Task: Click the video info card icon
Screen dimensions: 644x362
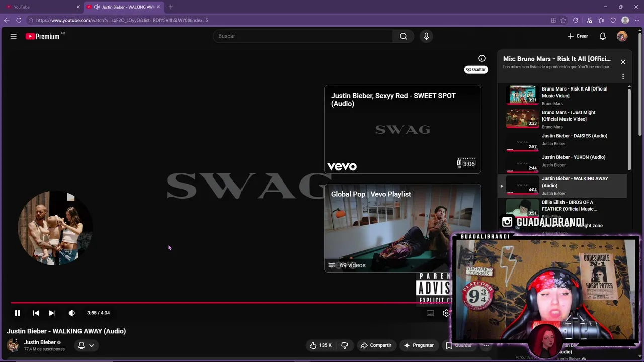Action: click(x=482, y=58)
